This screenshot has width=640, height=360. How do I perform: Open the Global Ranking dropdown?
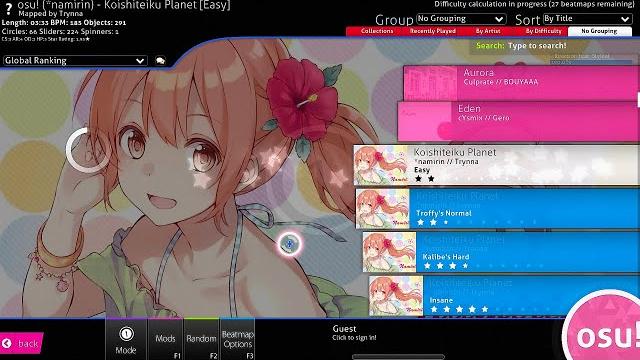coord(75,60)
